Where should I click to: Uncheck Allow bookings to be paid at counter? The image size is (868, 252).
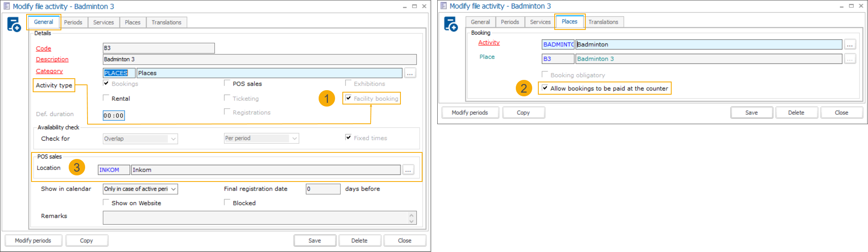click(545, 88)
